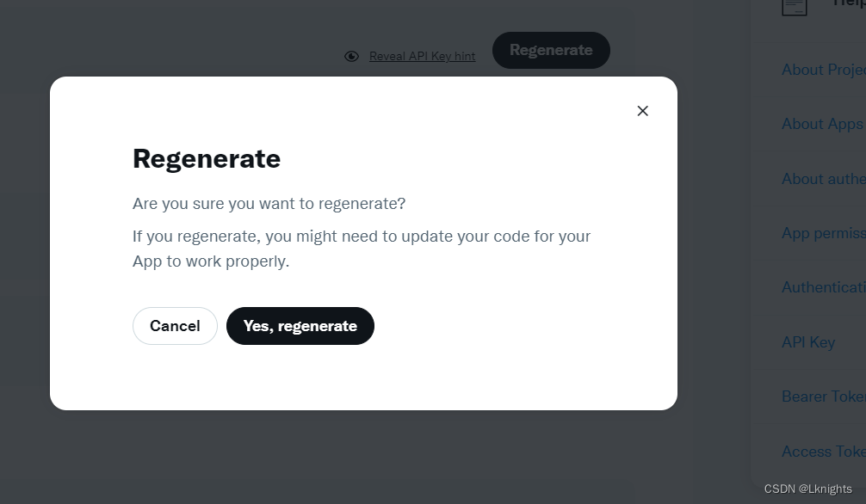Open the About Projects help link
Image resolution: width=866 pixels, height=504 pixels.
[824, 70]
